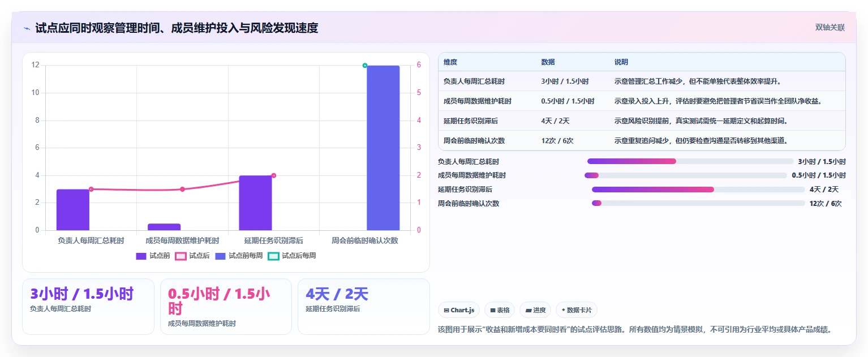Click the lightning icon beside the card title

tap(27, 28)
